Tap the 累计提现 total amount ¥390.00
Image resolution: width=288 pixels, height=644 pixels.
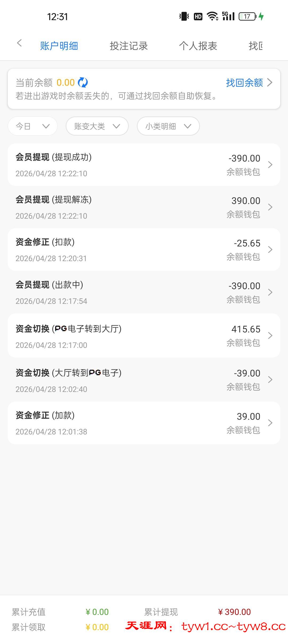tap(235, 612)
